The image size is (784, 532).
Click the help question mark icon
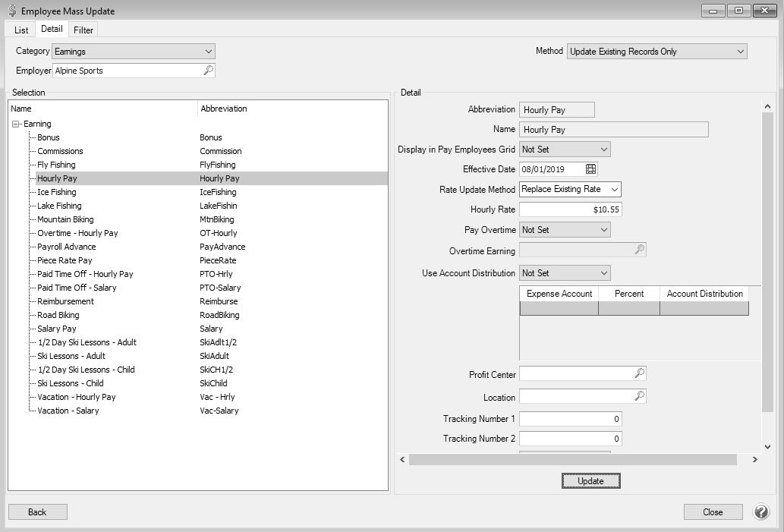point(761,512)
